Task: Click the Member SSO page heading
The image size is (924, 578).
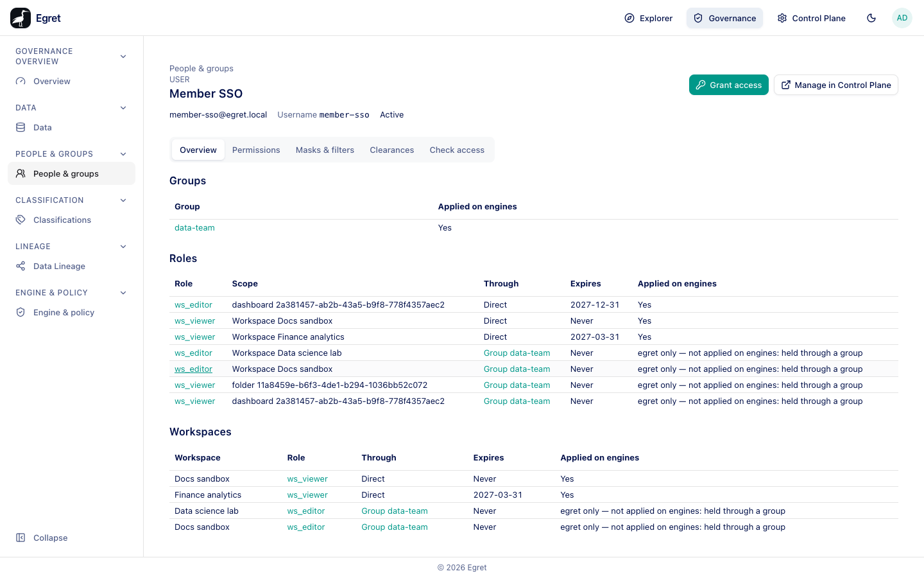Action: 206,94
